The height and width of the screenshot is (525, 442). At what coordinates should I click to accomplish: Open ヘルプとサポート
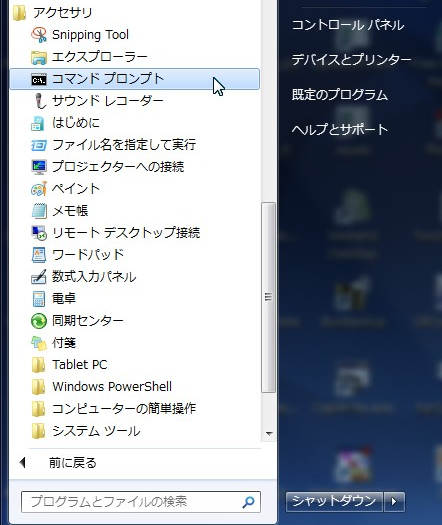pyautogui.click(x=340, y=129)
